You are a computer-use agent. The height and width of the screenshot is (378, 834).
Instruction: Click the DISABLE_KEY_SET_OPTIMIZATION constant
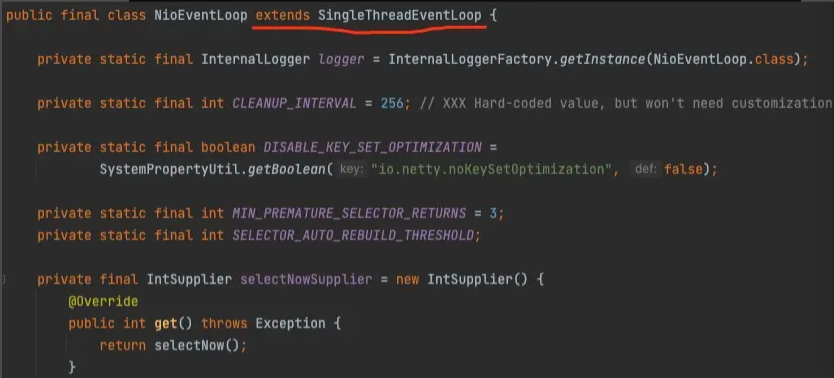[372, 147]
